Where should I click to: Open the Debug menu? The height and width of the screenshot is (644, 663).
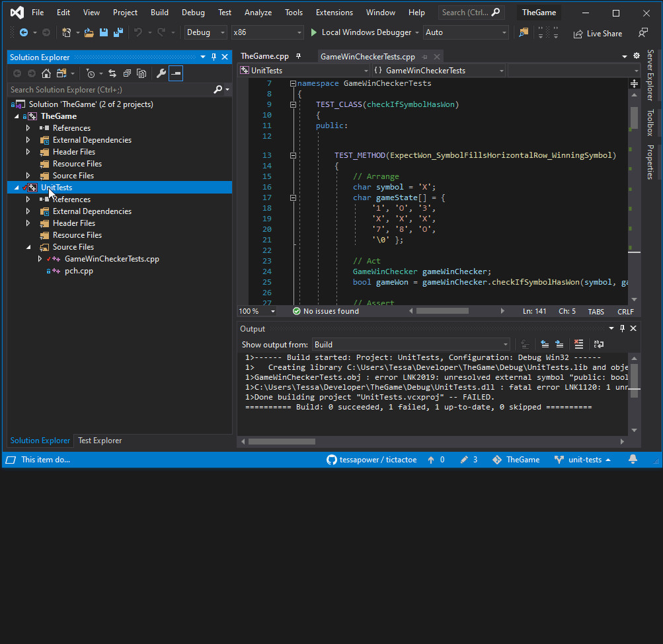[193, 12]
